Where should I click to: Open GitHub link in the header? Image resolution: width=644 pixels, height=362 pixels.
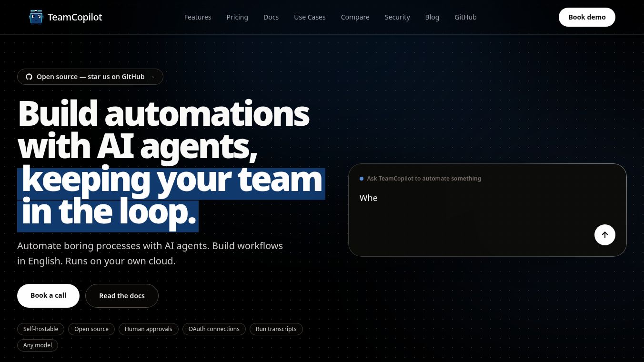click(x=465, y=17)
